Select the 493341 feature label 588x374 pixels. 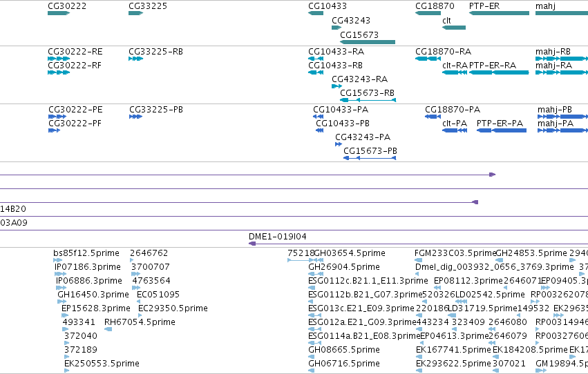pos(79,322)
